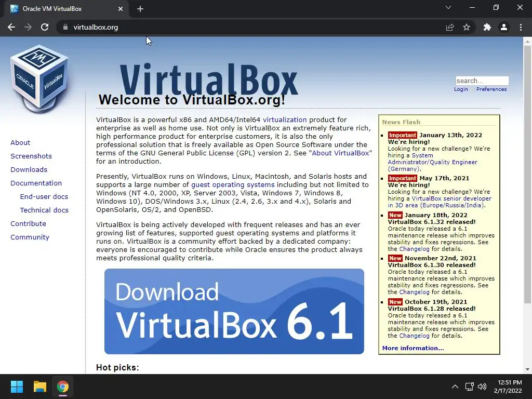Open About in the sidebar
Viewport: 532px width, 399px height.
(x=20, y=142)
